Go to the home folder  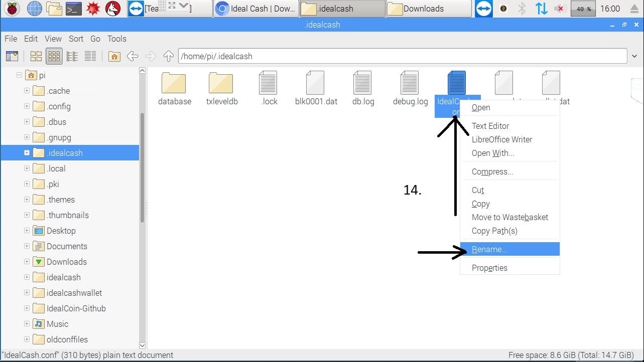114,56
